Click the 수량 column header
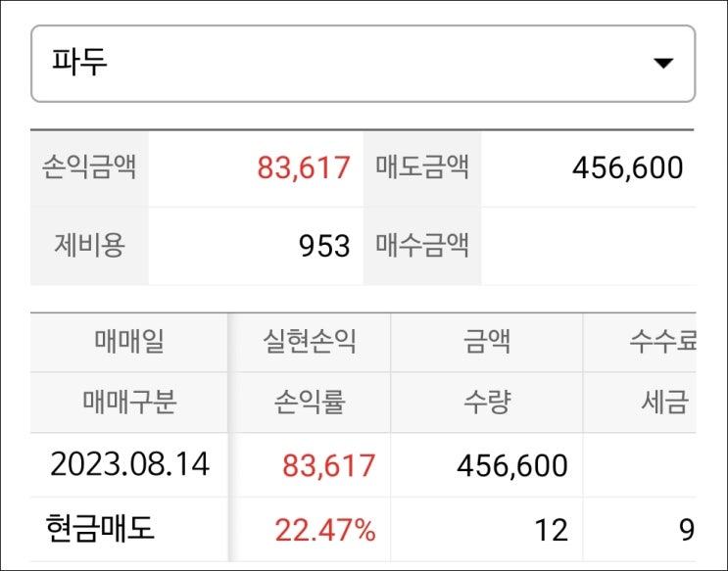The image size is (728, 571). pos(487,402)
